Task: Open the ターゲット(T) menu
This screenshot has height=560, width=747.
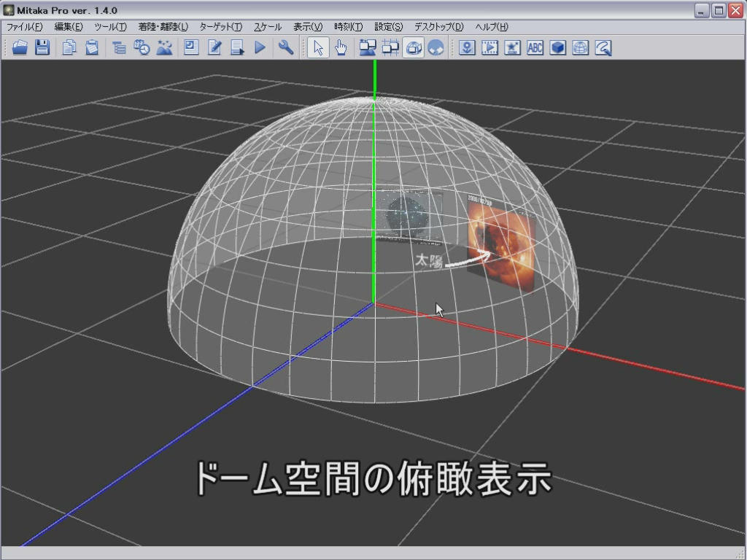Action: tap(221, 27)
